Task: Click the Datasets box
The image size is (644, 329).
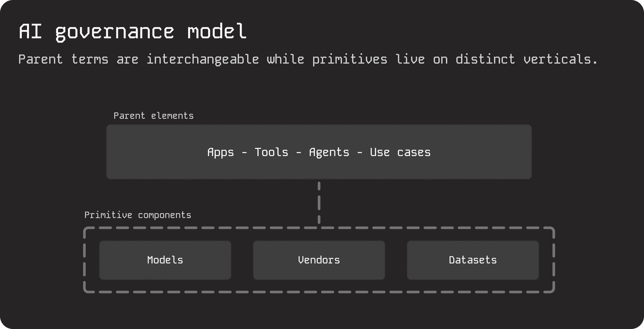Action: point(472,260)
